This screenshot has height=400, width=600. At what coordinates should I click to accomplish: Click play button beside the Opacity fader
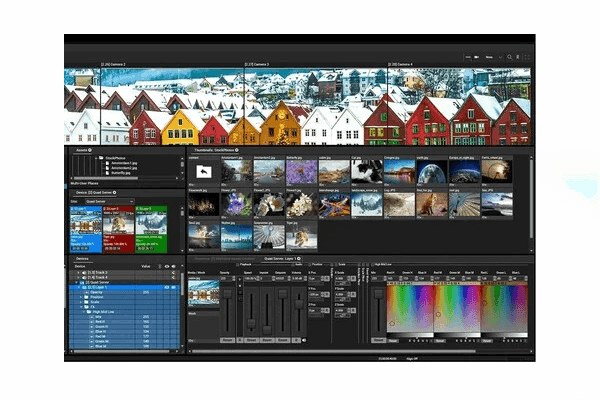click(240, 279)
